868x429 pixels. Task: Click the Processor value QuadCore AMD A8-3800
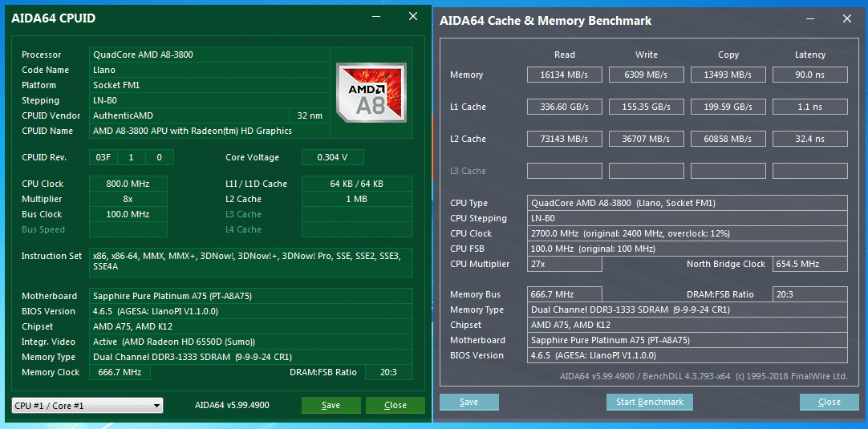click(209, 55)
